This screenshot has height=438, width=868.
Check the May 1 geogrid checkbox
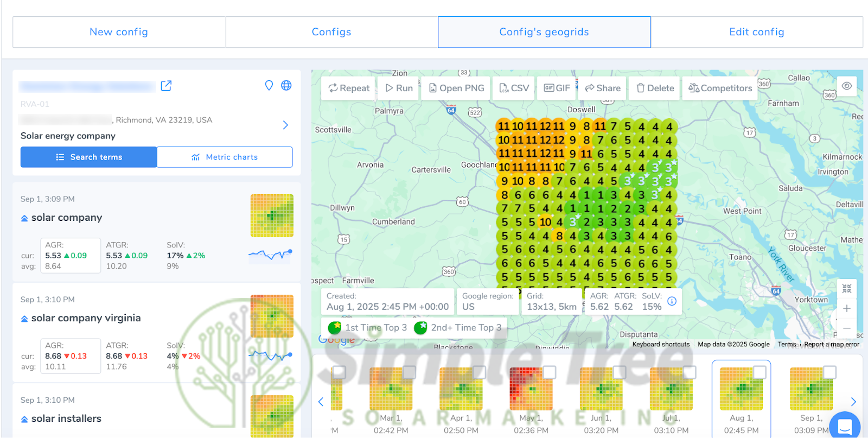pyautogui.click(x=550, y=372)
